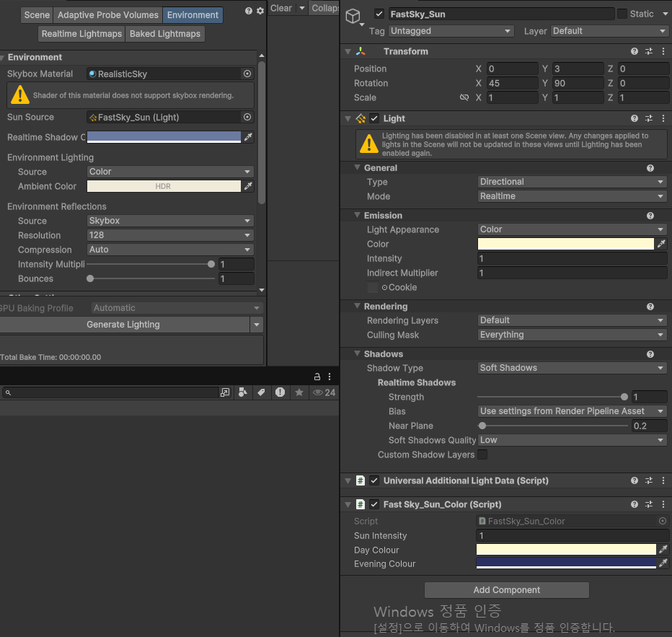Collapse the Shadows section
The width and height of the screenshot is (672, 637).
357,353
